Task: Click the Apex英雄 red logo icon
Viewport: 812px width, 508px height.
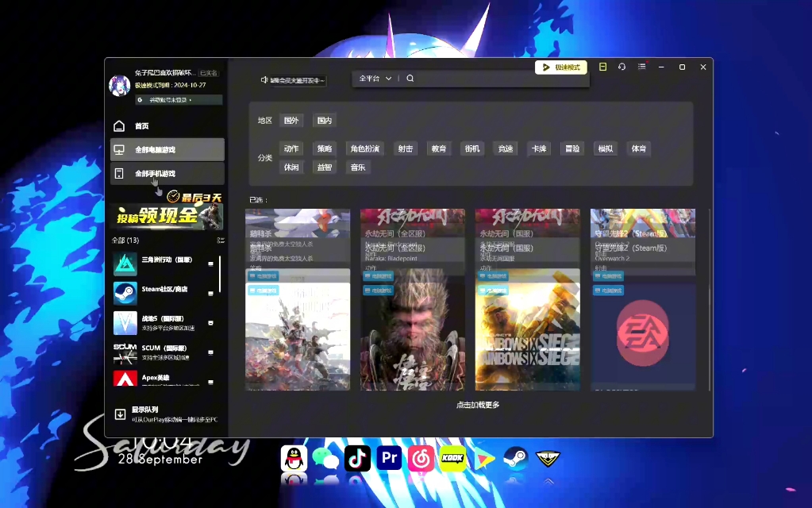Action: pos(125,379)
